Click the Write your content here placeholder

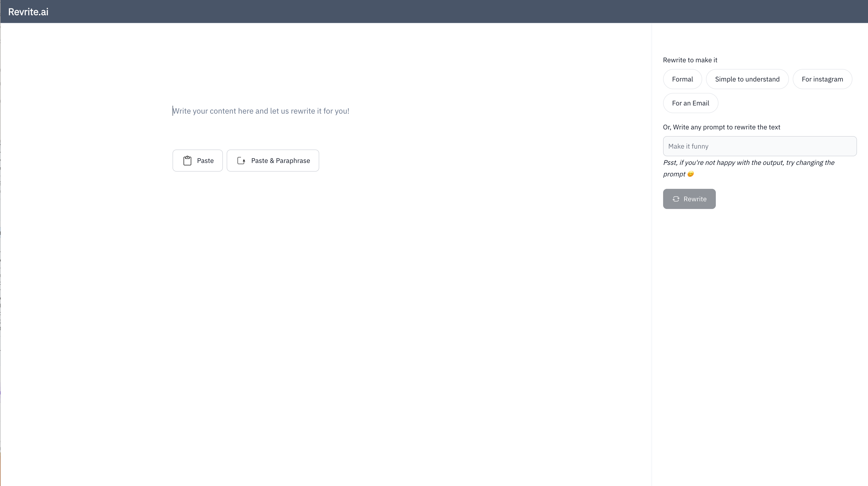pyautogui.click(x=261, y=111)
